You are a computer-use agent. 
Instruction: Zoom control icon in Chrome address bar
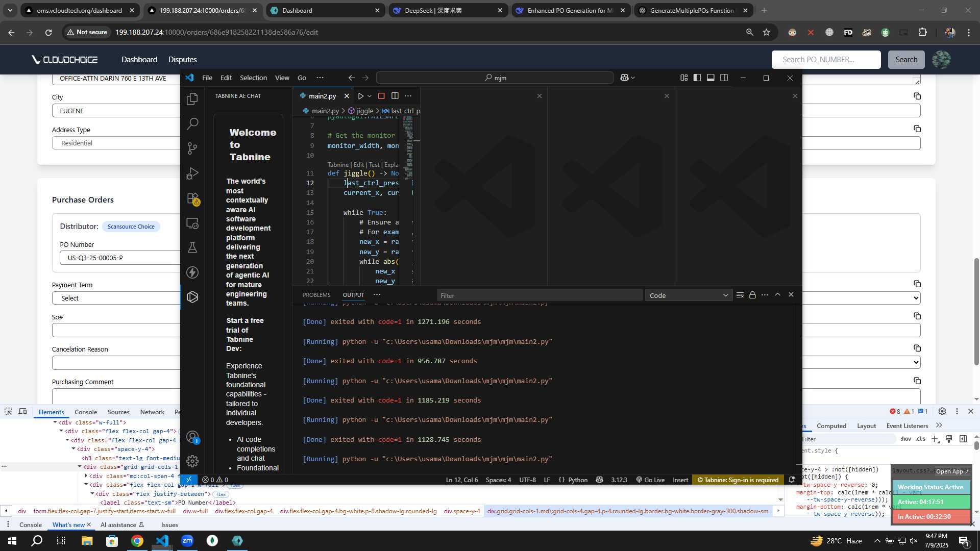click(x=749, y=32)
